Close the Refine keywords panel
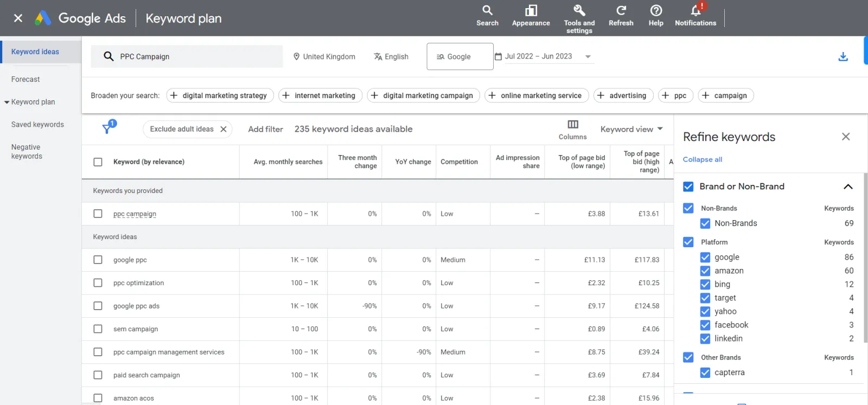This screenshot has width=868, height=405. [846, 137]
